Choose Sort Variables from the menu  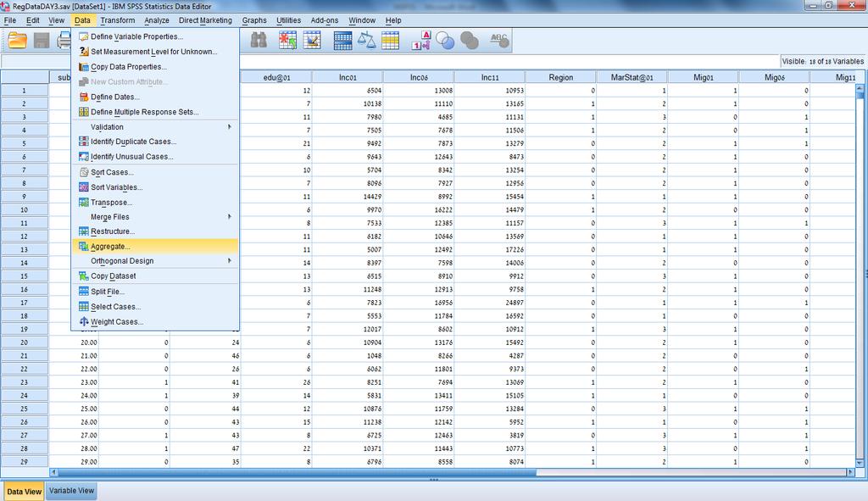coord(155,187)
